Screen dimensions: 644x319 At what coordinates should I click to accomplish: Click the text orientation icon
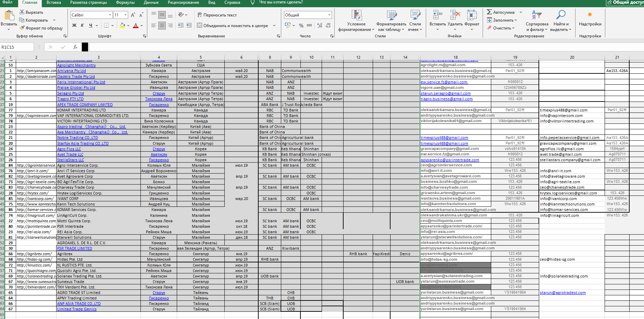pyautogui.click(x=181, y=15)
